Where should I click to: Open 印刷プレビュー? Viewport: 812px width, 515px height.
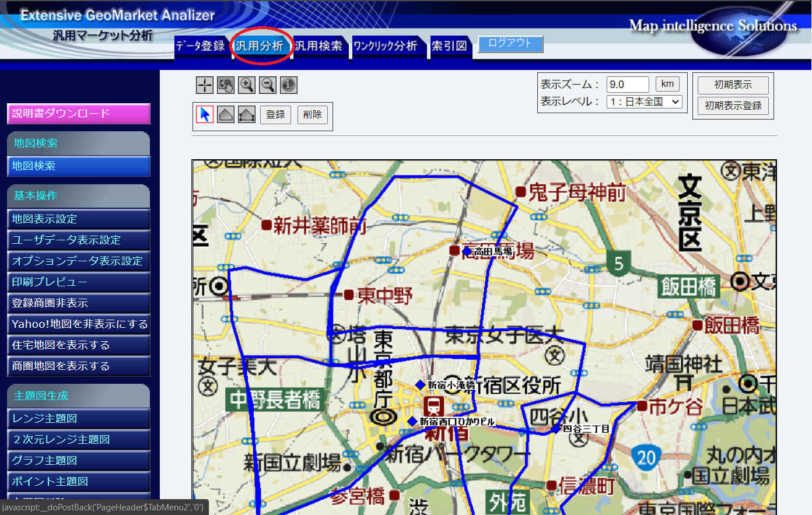point(79,282)
